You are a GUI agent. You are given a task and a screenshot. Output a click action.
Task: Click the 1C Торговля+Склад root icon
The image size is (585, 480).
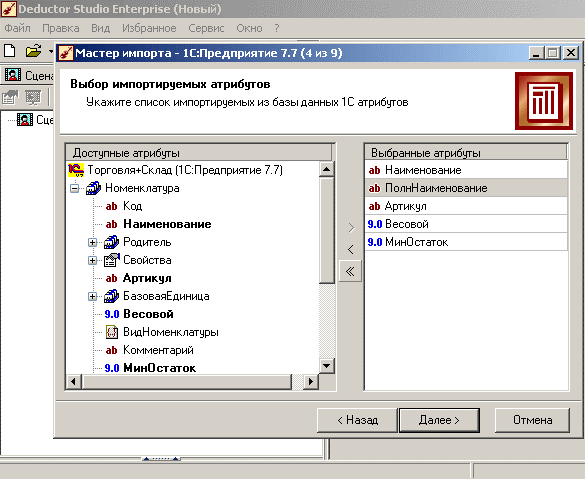click(x=76, y=170)
